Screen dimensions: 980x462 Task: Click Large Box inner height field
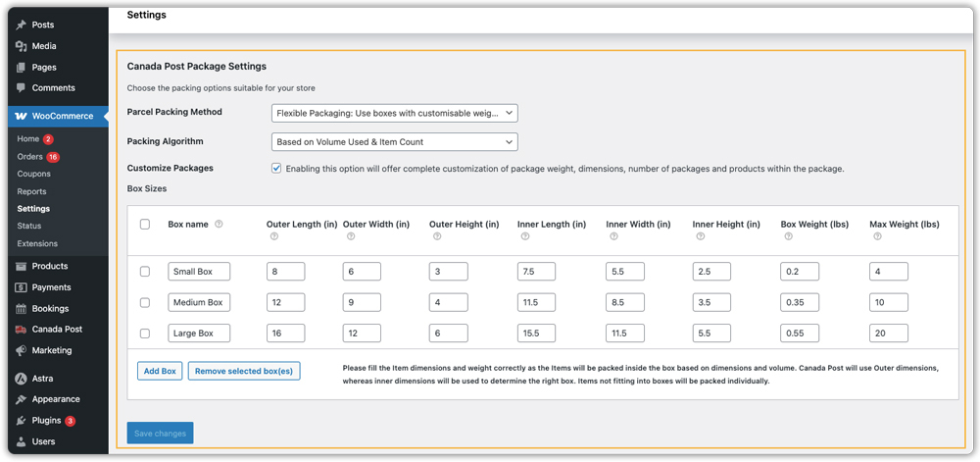tap(711, 334)
